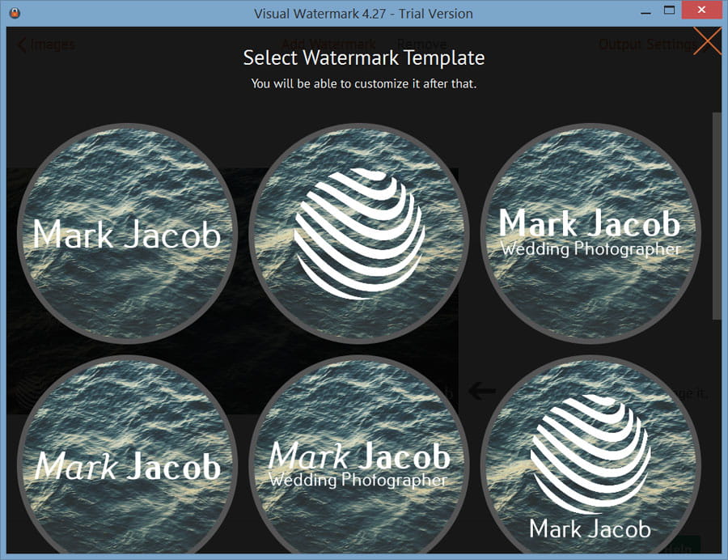Close the Visual Watermark window
The width and height of the screenshot is (728, 560).
[x=701, y=10]
